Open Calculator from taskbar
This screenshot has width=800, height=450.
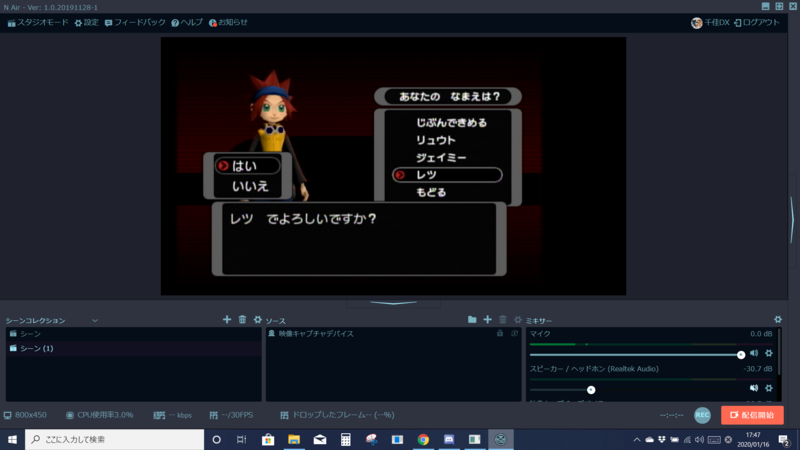(345, 439)
